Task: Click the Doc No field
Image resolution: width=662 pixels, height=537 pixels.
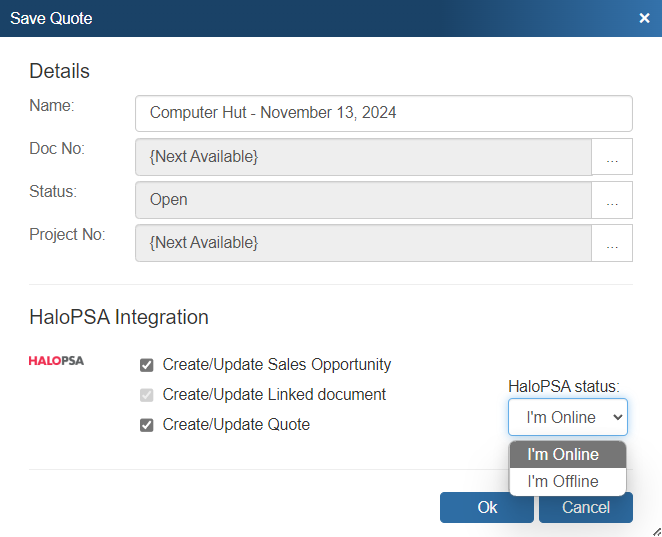Action: click(363, 157)
